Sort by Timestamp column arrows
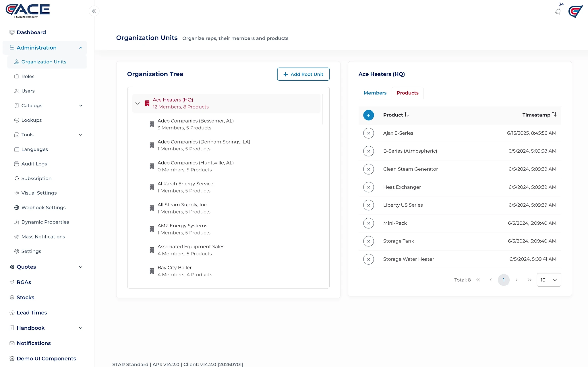 click(554, 114)
